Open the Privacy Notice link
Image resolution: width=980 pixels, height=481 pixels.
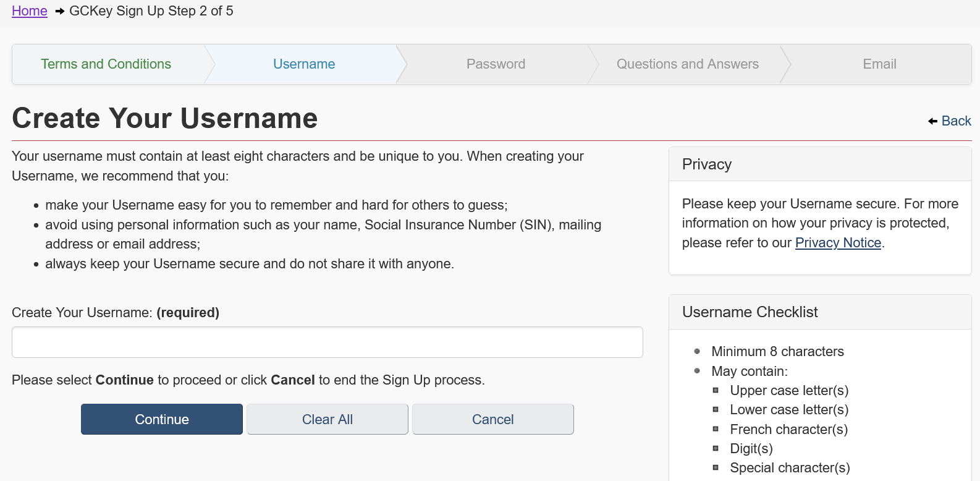point(838,243)
